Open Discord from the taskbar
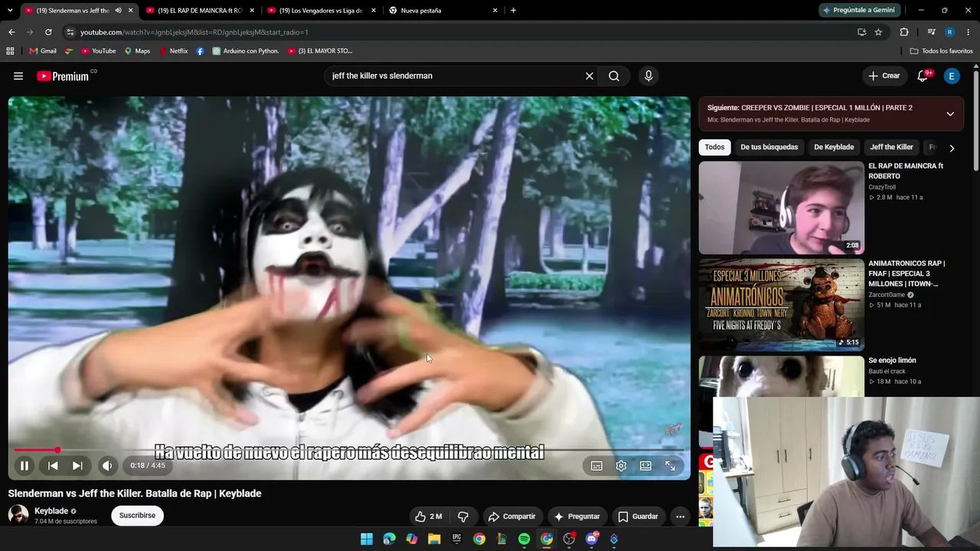This screenshot has height=551, width=980. [x=591, y=539]
